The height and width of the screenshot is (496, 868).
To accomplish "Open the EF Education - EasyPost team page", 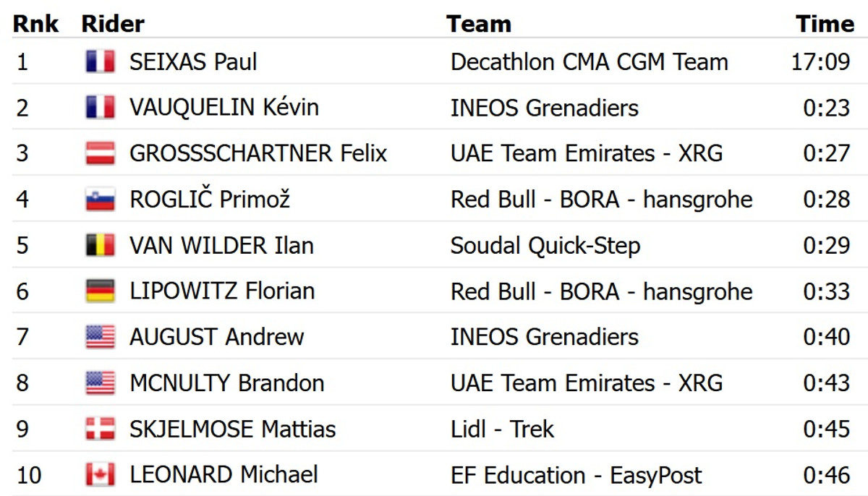I will tap(576, 475).
